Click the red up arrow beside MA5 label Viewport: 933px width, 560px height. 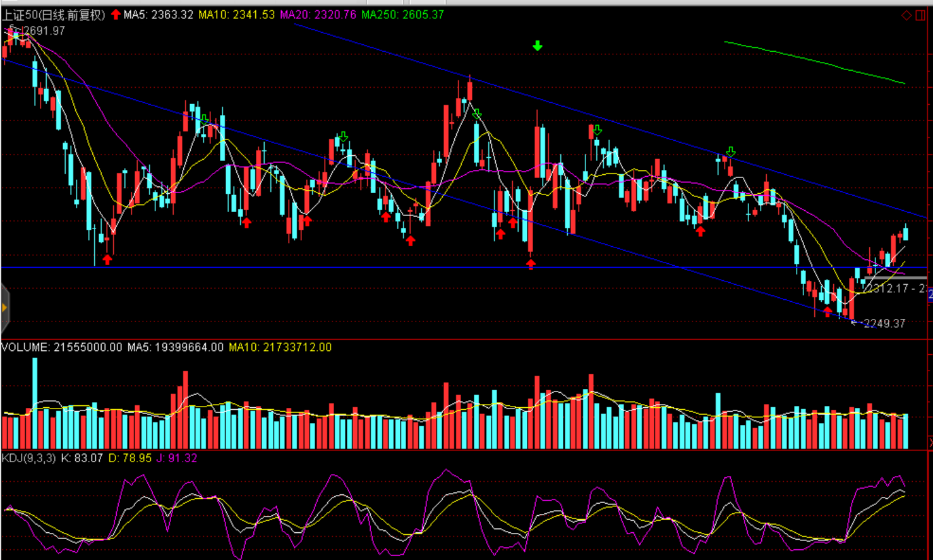point(116,15)
